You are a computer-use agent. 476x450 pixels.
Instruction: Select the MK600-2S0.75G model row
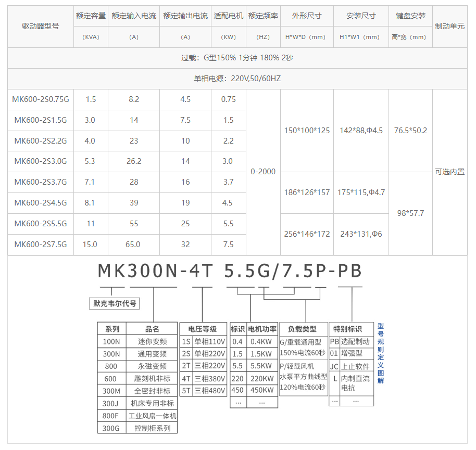[40, 99]
